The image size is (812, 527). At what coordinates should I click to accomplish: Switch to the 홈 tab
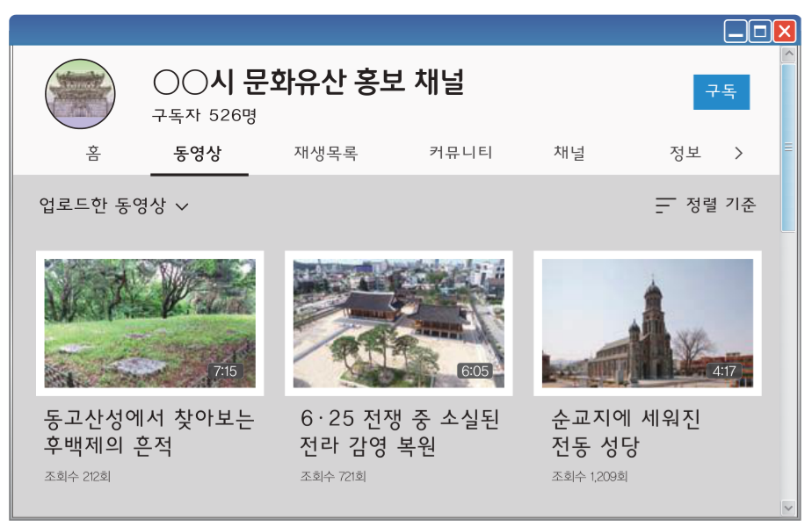tap(92, 152)
